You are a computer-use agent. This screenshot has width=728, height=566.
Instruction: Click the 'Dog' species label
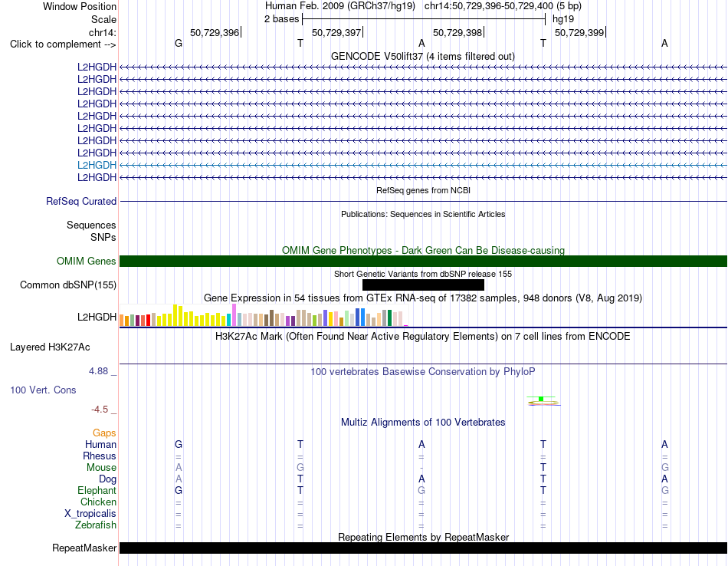107,479
